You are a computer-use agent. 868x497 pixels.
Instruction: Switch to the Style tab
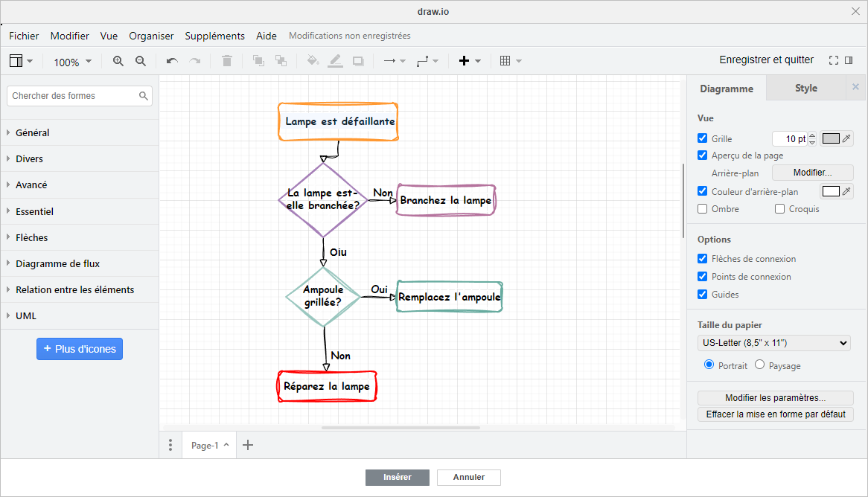(805, 88)
